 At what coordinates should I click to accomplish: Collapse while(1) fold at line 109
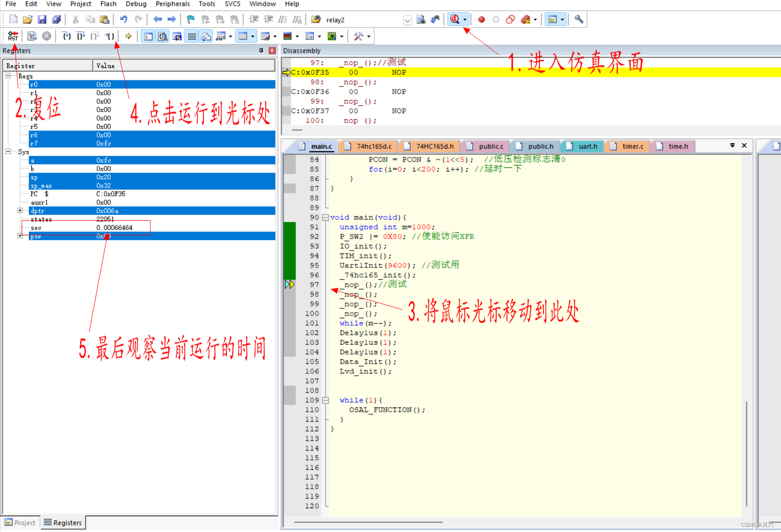click(x=326, y=400)
